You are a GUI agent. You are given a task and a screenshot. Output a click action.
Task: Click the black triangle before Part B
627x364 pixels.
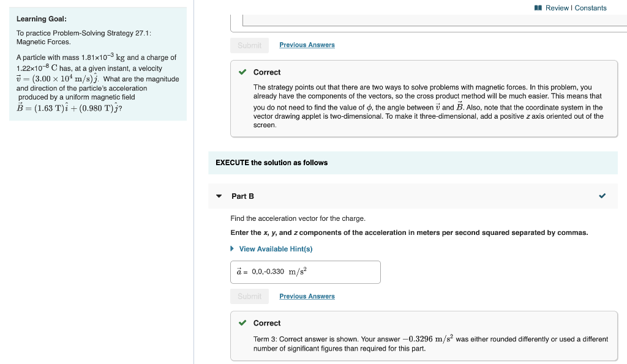[x=219, y=196]
